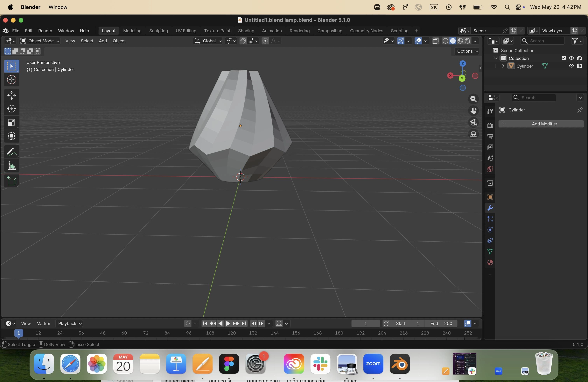This screenshot has height=382, width=588.
Task: Click the current frame number field
Action: point(366,324)
